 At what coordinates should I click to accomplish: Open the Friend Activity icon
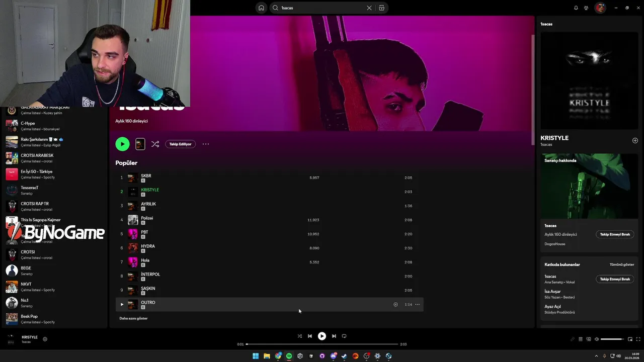(586, 8)
